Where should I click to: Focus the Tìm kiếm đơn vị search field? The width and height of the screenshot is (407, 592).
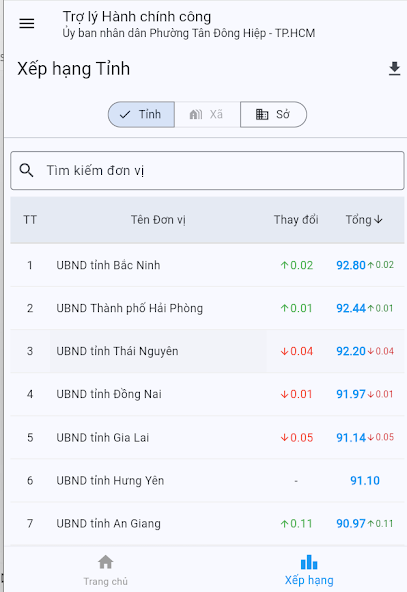pyautogui.click(x=207, y=171)
